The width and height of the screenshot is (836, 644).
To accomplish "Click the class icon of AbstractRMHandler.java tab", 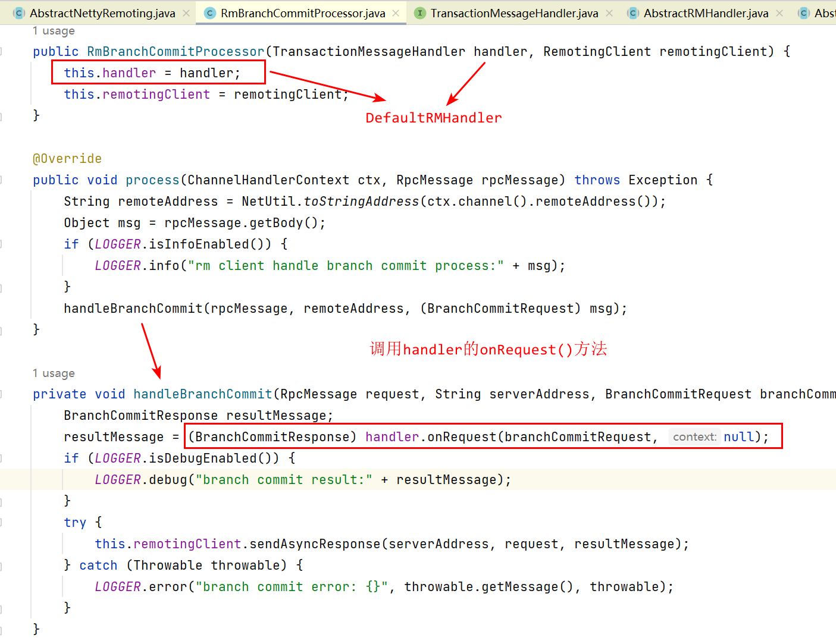I will tap(633, 13).
